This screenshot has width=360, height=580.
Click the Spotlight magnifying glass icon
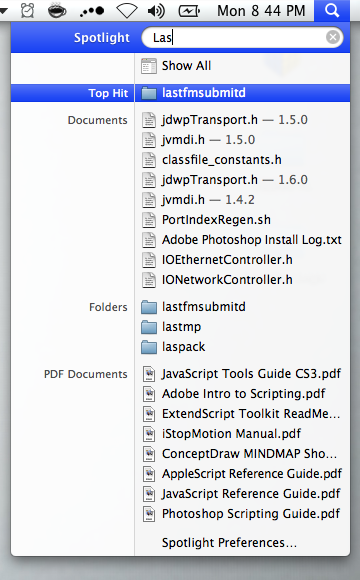[332, 11]
